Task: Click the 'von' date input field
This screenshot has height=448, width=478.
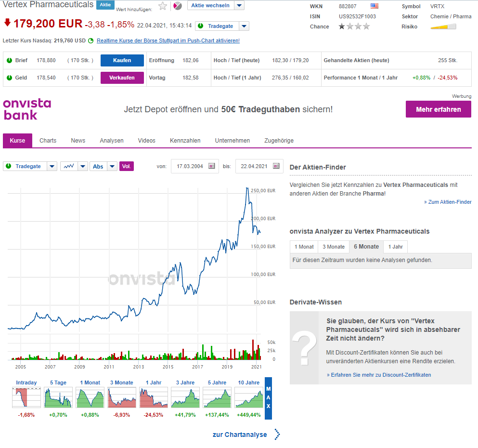Action: click(195, 166)
